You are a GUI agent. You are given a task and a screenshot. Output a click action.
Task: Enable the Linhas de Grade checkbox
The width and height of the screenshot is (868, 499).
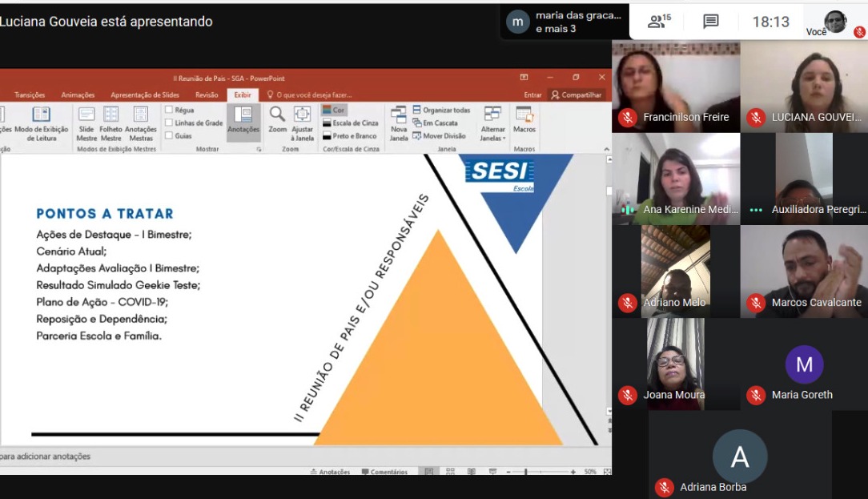[x=169, y=123]
